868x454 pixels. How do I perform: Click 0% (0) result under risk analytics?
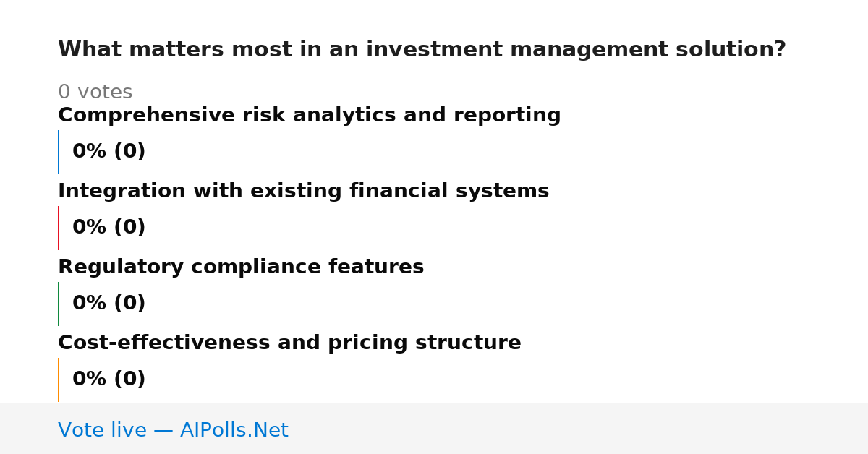click(x=109, y=152)
